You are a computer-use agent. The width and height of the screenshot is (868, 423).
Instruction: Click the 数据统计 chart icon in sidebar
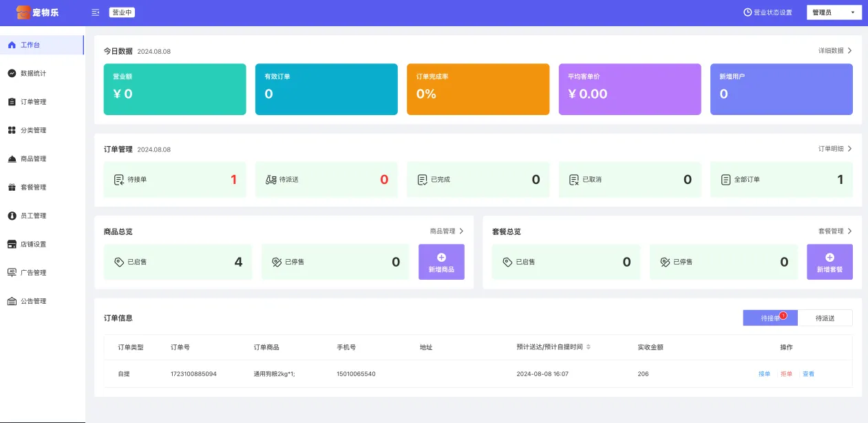12,73
